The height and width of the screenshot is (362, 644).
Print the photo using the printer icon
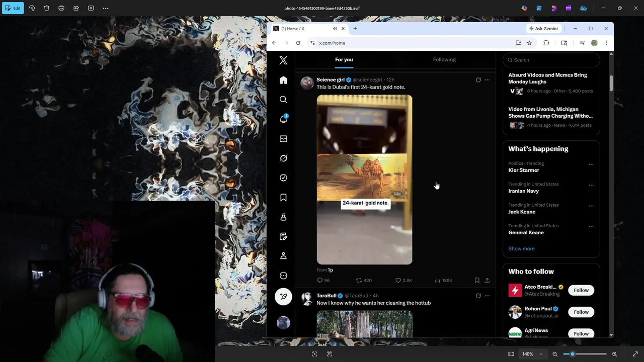pyautogui.click(x=61, y=8)
